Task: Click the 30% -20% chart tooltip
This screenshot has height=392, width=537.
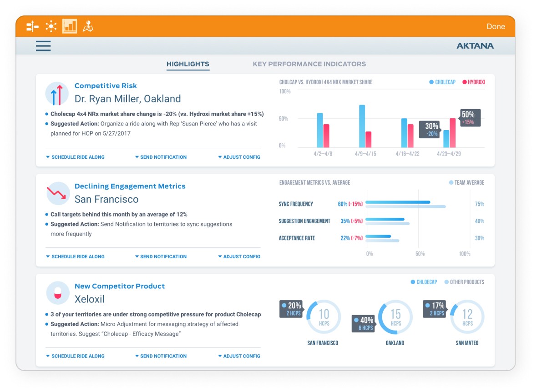Action: tap(430, 130)
